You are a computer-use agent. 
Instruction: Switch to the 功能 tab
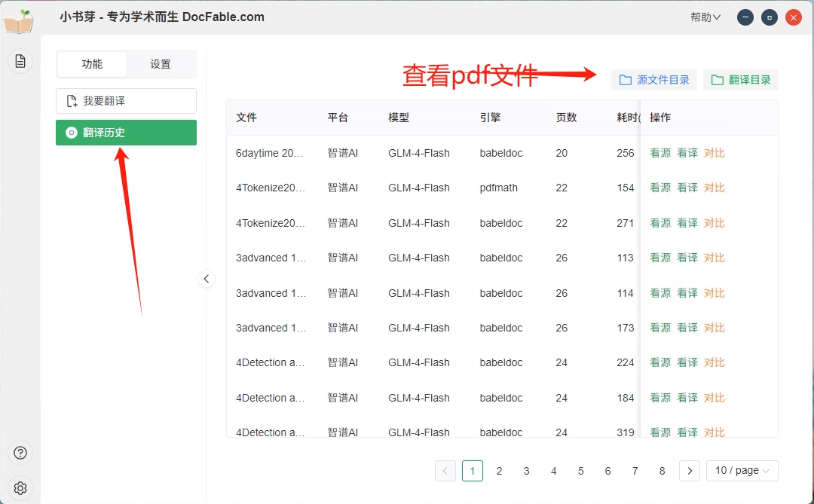point(92,65)
